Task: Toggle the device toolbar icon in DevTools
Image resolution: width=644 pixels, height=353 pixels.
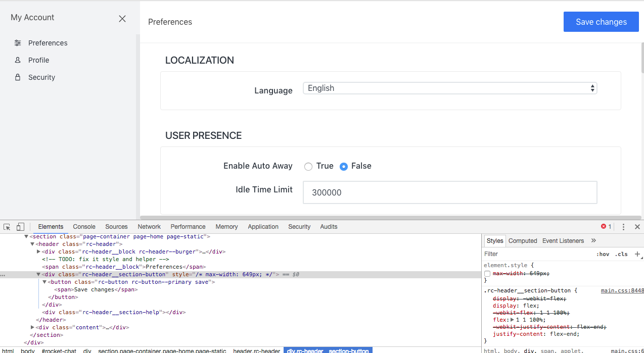Action: pyautogui.click(x=20, y=227)
